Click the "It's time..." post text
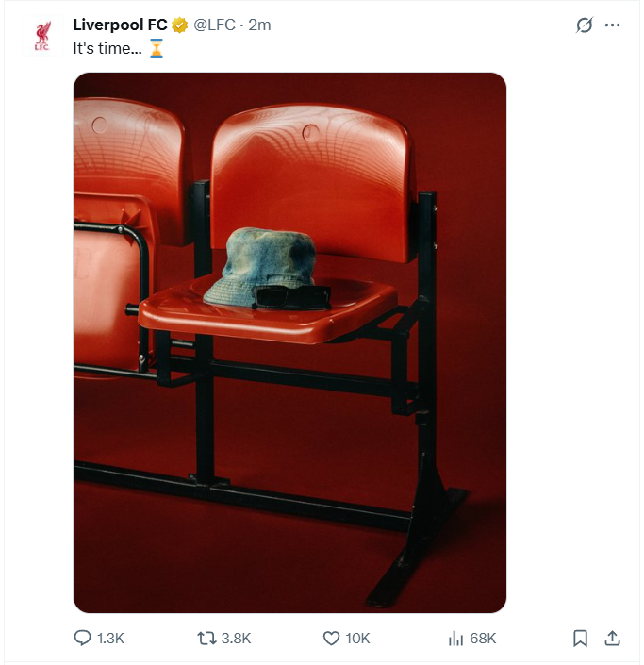The width and height of the screenshot is (644, 665). [107, 48]
